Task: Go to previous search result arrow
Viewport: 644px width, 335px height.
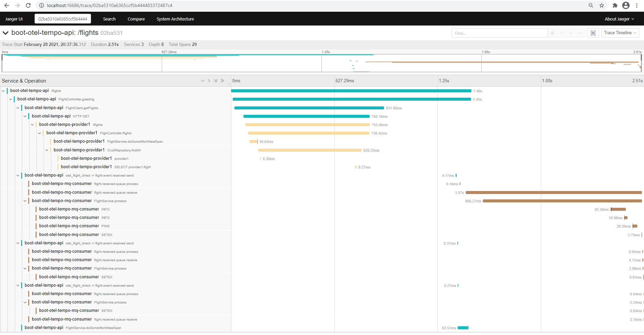Action: pos(561,33)
